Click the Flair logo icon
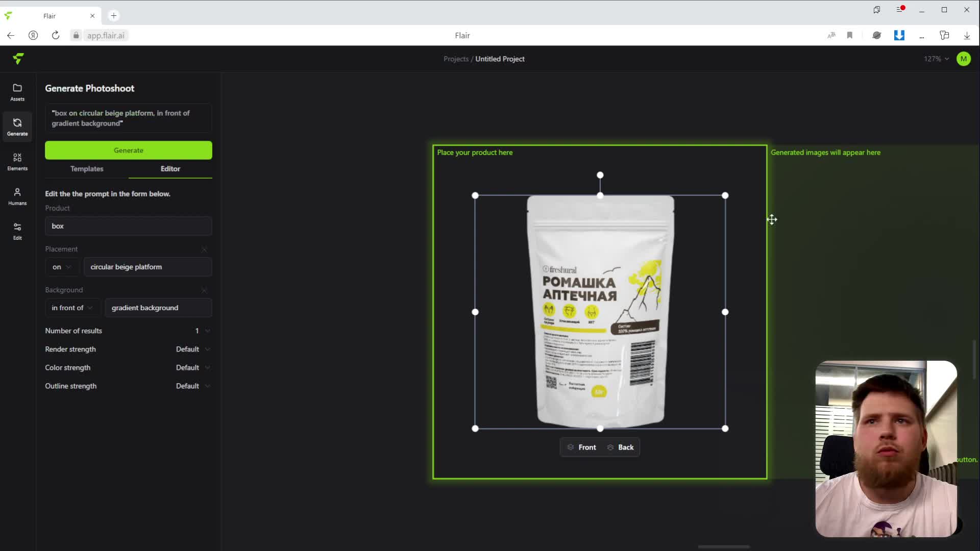The width and height of the screenshot is (980, 551). pyautogui.click(x=18, y=59)
